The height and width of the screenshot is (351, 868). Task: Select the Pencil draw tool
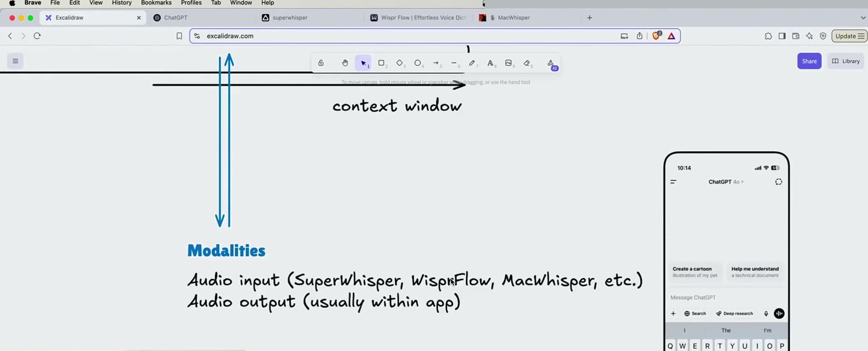click(472, 63)
